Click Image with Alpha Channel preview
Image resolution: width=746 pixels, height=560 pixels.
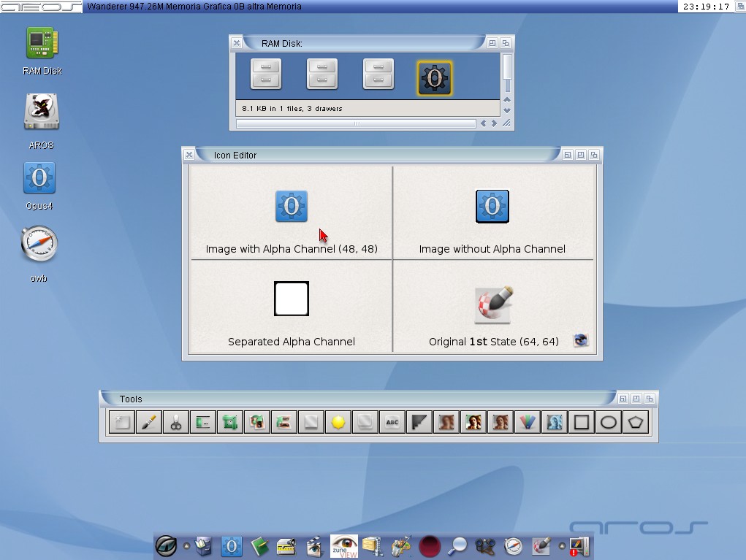coord(291,207)
